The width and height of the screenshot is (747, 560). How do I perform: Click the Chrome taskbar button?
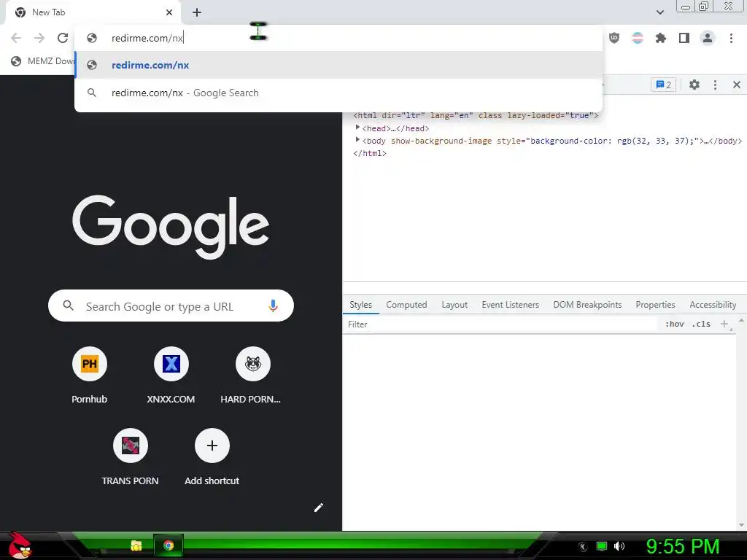pos(169,545)
